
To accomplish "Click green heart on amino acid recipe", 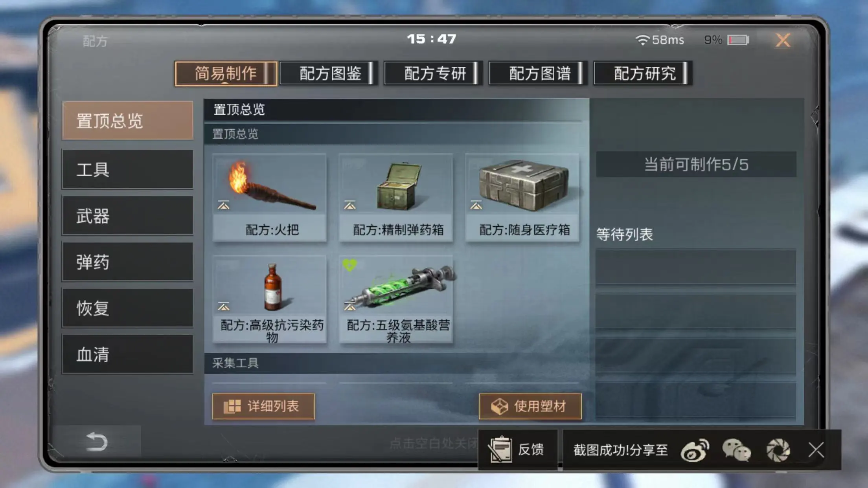I will [x=349, y=265].
